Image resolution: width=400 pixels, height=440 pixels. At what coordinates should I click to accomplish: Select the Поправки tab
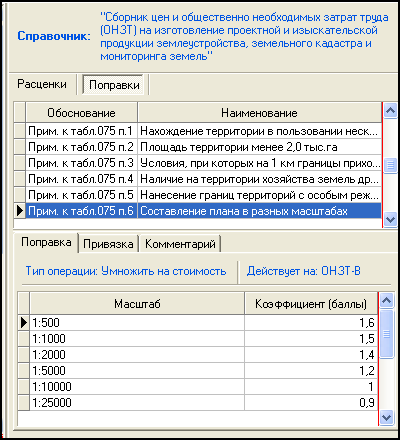[x=114, y=85]
